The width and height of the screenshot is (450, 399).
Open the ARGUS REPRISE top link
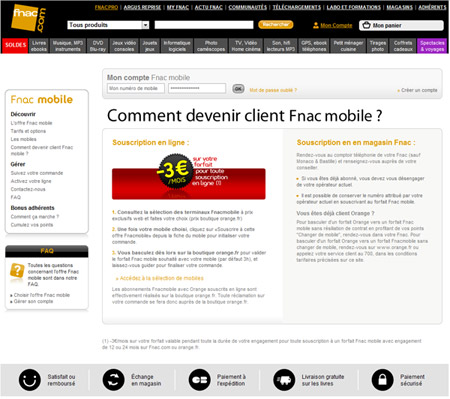pos(142,7)
